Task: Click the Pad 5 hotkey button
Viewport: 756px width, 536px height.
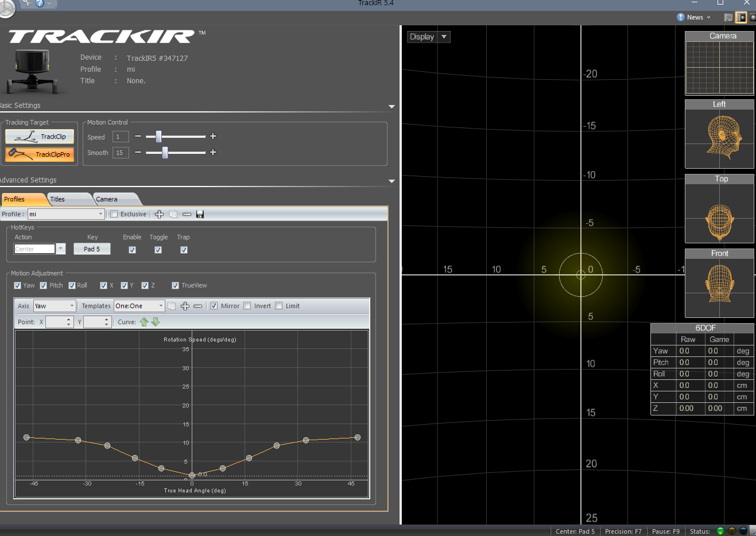Action: pyautogui.click(x=92, y=249)
